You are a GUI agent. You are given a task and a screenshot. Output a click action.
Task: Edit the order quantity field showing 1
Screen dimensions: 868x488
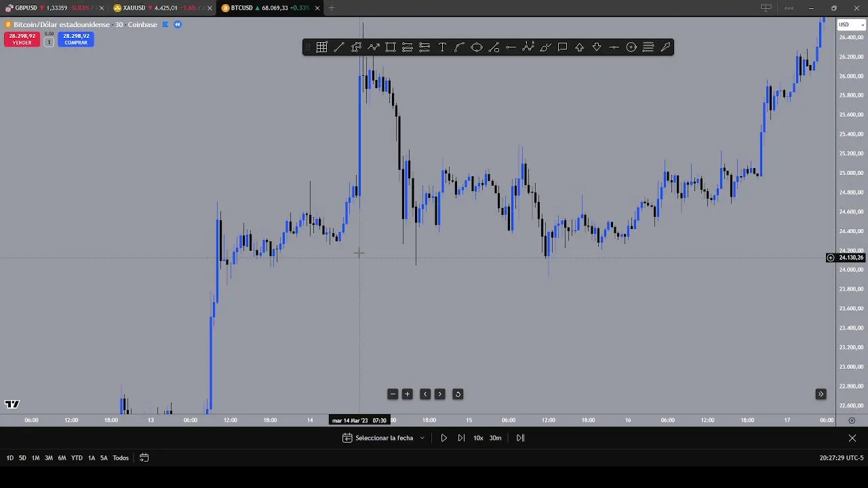point(49,42)
